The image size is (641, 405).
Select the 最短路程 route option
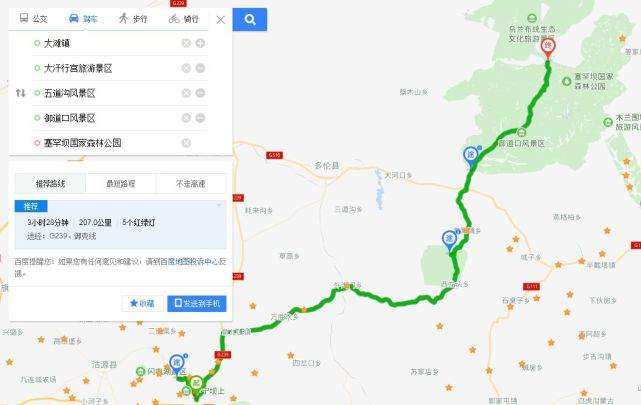pos(121,183)
